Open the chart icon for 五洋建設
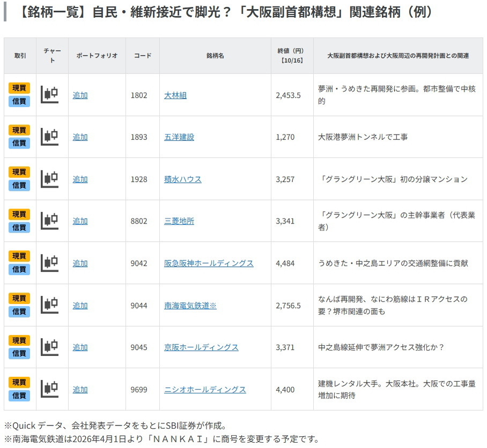Viewport: 487px width, 448px height. (x=49, y=137)
